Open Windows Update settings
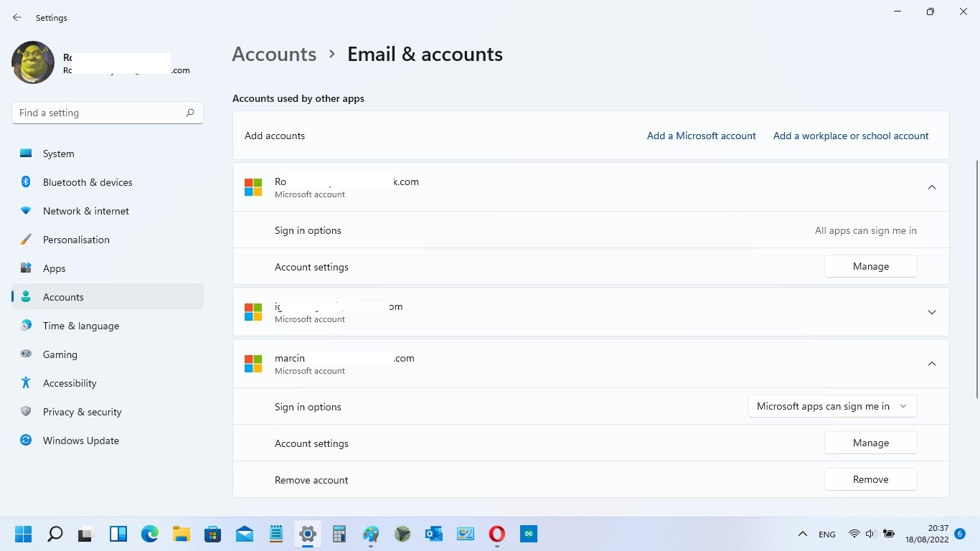The image size is (980, 551). point(108,441)
